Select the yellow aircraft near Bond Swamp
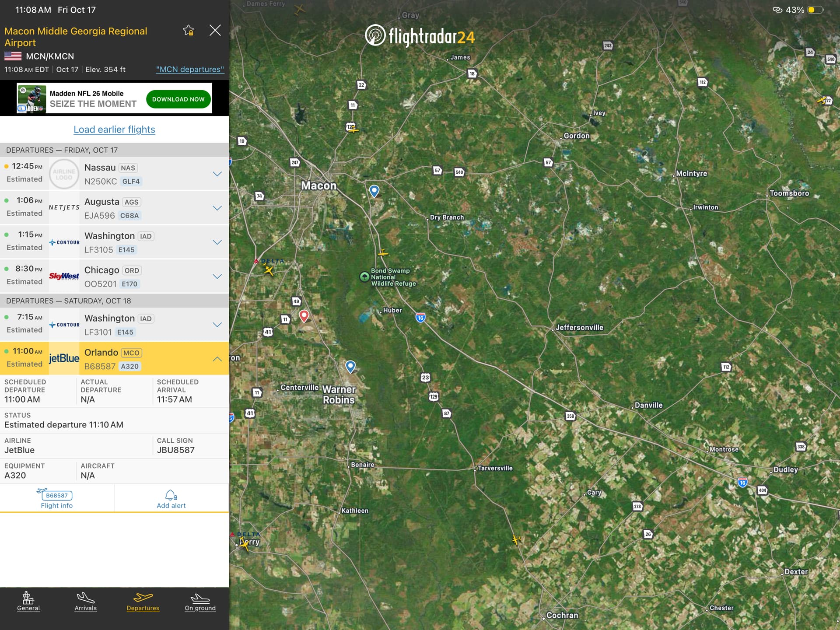840x630 pixels. point(383,253)
